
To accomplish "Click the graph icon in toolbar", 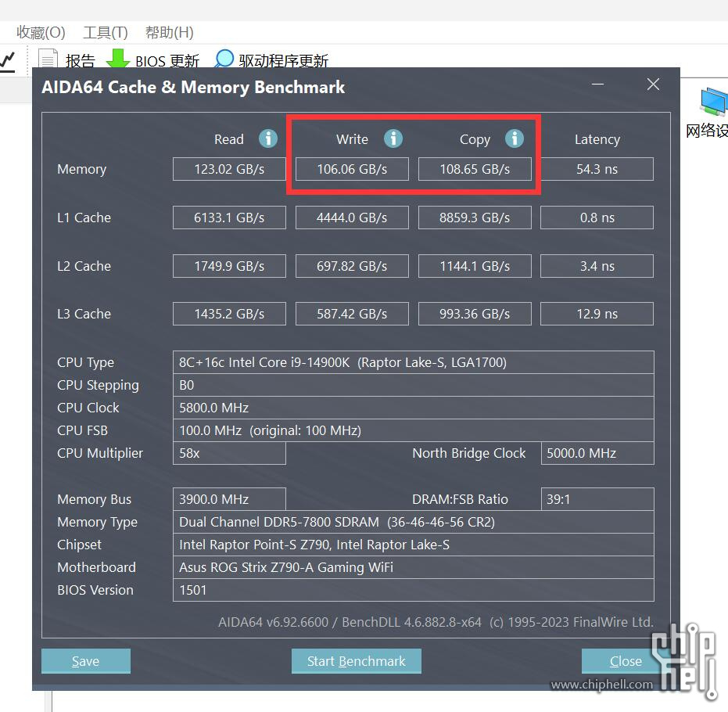I will (x=8, y=61).
